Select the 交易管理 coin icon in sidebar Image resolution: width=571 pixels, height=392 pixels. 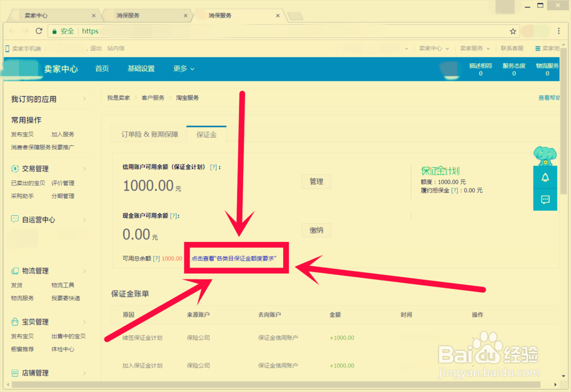pos(14,168)
